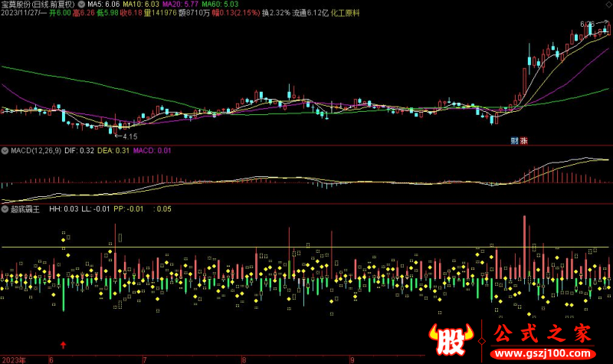613x364 pixels.
Task: Click the MACD: 0.01 value
Action: [x=152, y=150]
